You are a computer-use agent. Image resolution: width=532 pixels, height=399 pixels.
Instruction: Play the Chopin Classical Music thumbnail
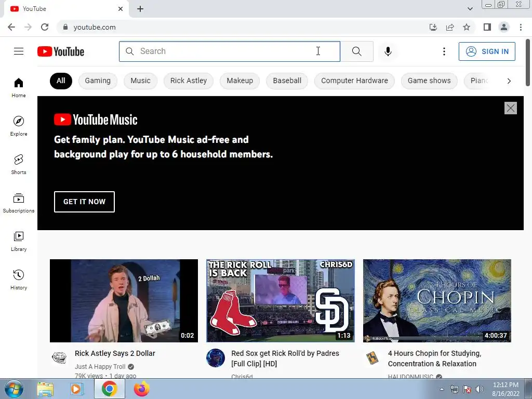click(437, 301)
